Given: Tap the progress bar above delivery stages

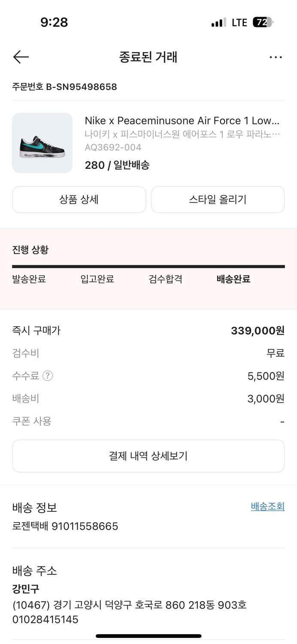Looking at the screenshot, I should click(148, 265).
